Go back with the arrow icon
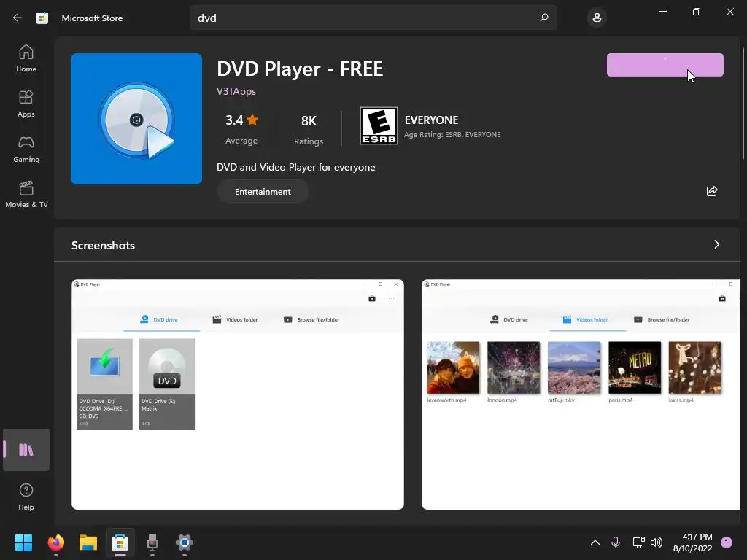Viewport: 747px width, 560px height. coord(18,17)
